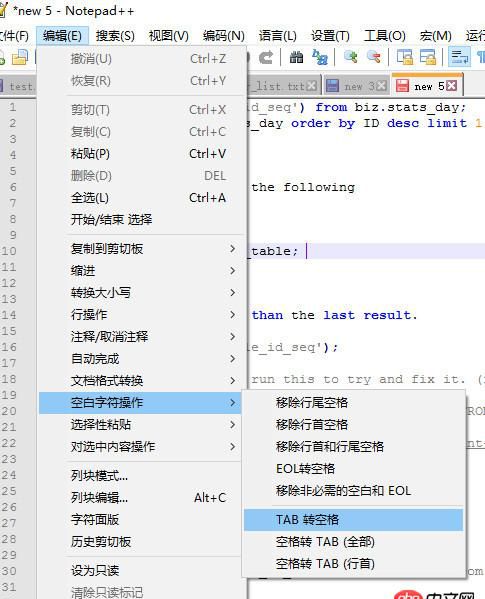Screen dimensions: 485x599
Task: Open 列块模式... from the menu
Action: pos(140,476)
